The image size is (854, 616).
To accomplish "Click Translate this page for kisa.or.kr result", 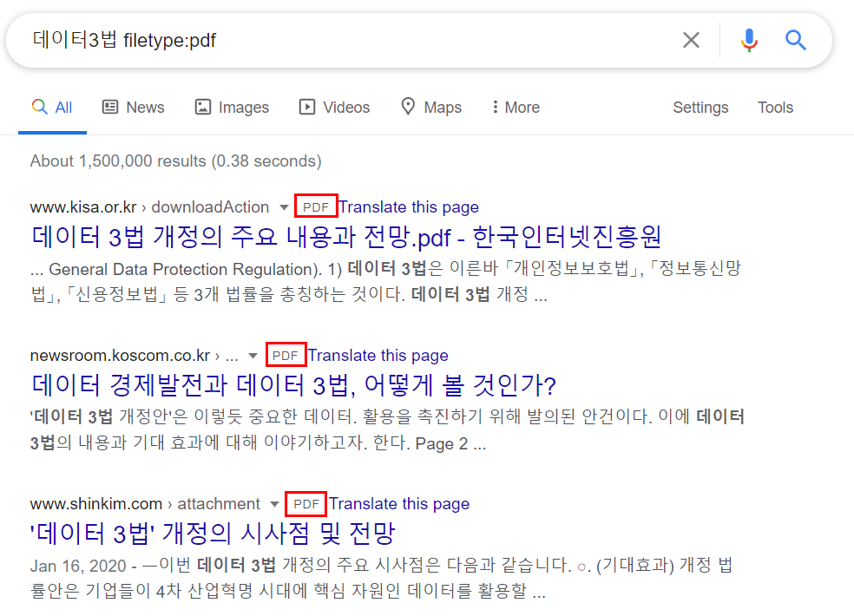I will [409, 207].
